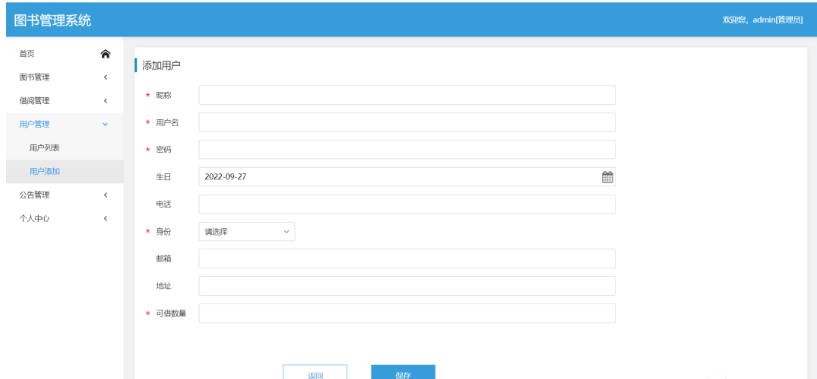Click the 返回 button
Image resolution: width=817 pixels, height=379 pixels.
315,372
